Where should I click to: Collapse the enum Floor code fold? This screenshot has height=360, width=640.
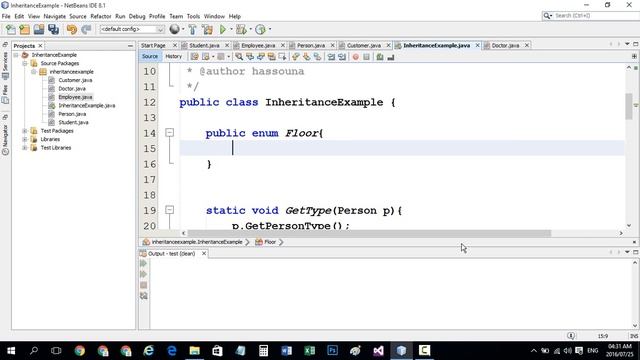pyautogui.click(x=169, y=133)
